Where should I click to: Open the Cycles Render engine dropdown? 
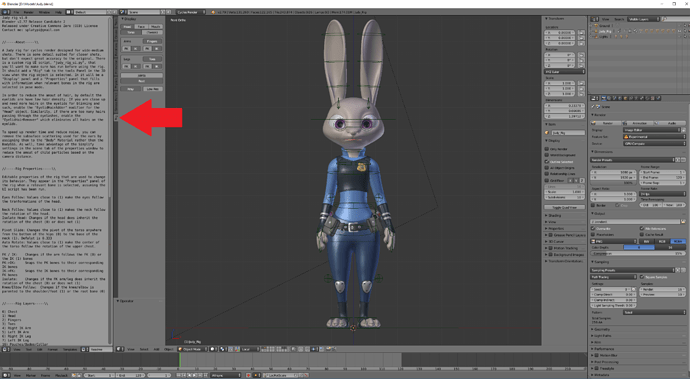tap(191, 12)
